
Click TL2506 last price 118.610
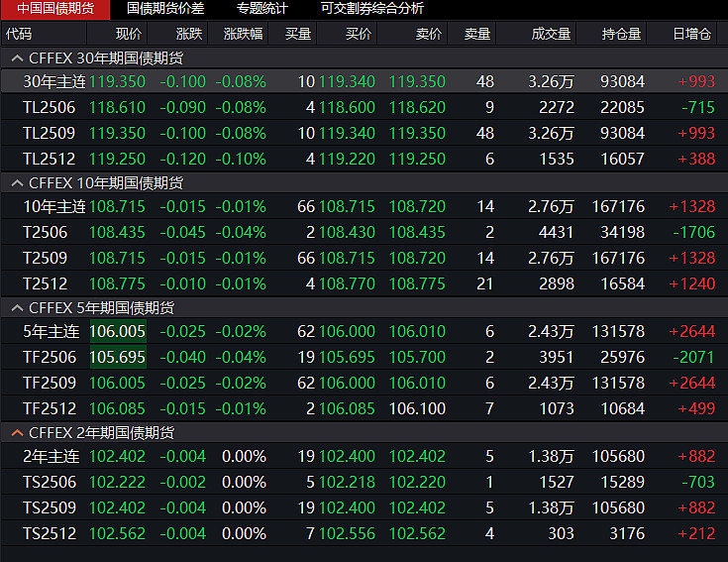(x=118, y=108)
